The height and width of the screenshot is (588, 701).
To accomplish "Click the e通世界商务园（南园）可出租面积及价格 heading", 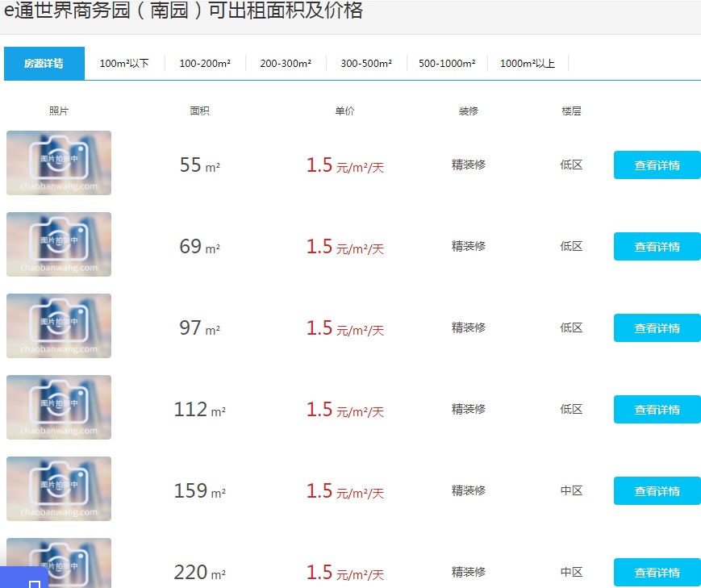I will pos(183,10).
